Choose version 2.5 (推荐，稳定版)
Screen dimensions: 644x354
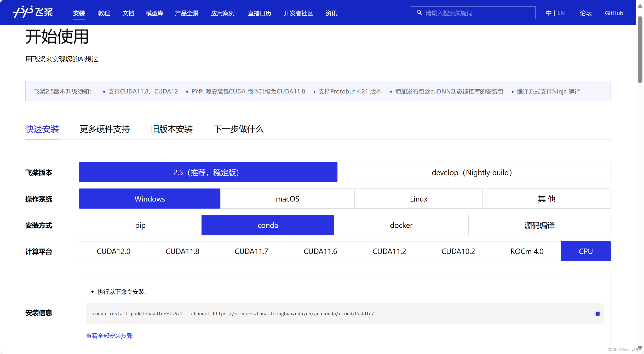pos(208,172)
